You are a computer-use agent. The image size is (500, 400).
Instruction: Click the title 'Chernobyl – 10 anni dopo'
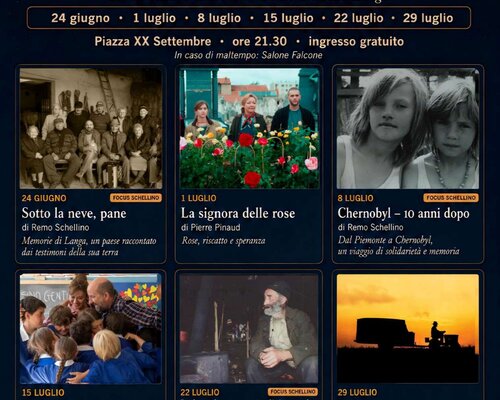404,213
